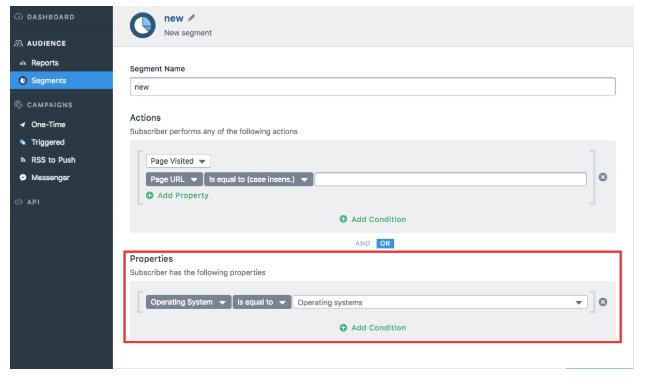This screenshot has height=385, width=664.
Task: Click the pencil edit icon beside segment title
Action: [191, 18]
